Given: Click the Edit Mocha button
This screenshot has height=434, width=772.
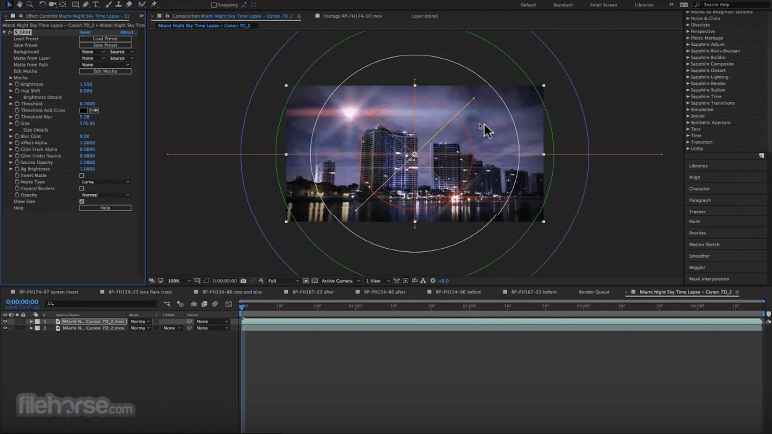Looking at the screenshot, I should click(x=105, y=71).
